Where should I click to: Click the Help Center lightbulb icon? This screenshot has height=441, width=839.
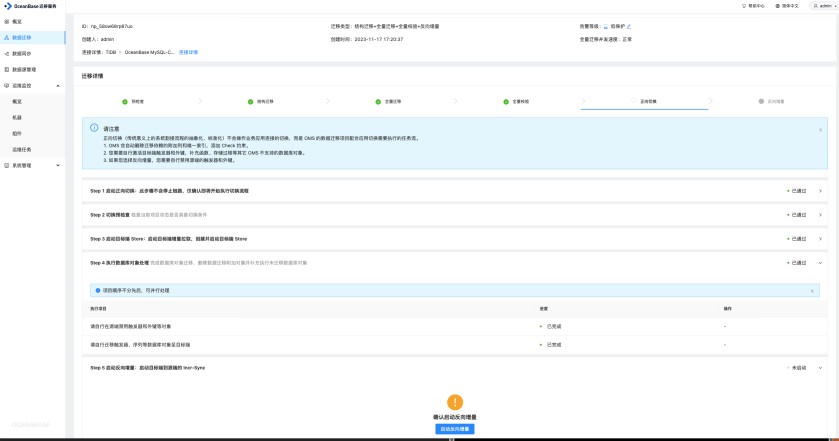click(x=744, y=6)
